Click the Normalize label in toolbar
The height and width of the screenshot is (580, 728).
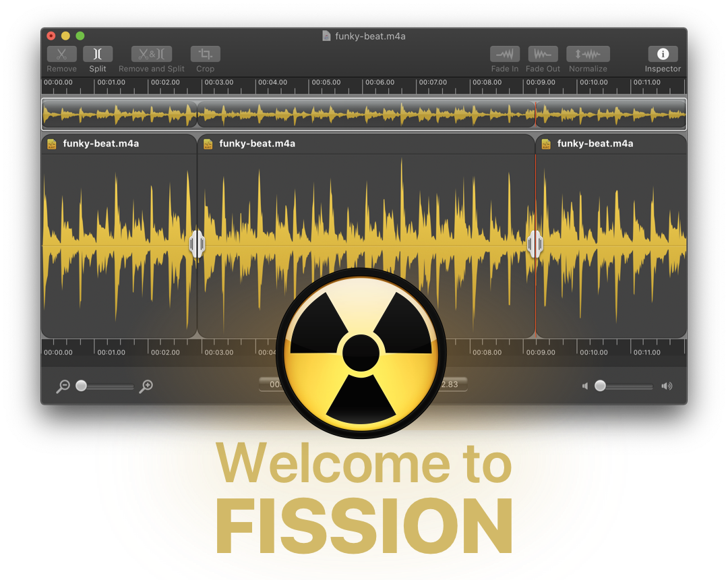click(588, 69)
